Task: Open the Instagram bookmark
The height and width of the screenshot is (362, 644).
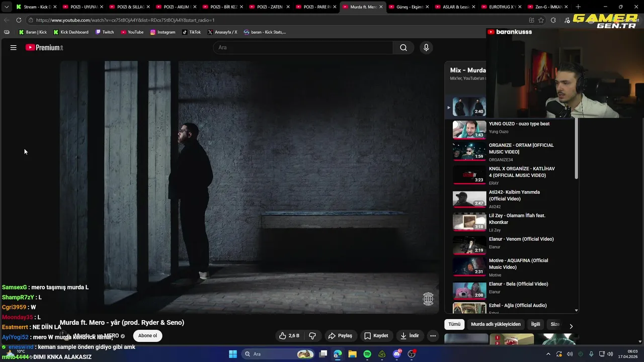Action: click(163, 32)
